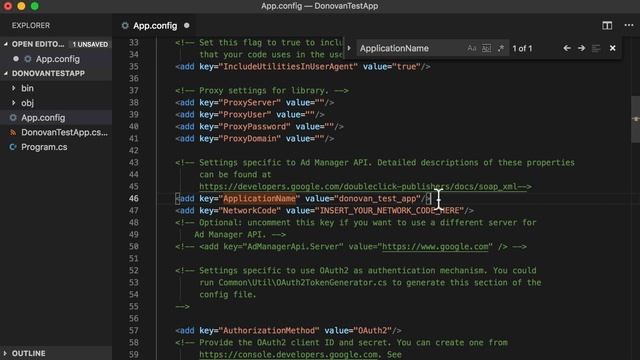Collapse the DONOVANTESTAPP folder section
Screen dimensions: 640x360
coord(6,73)
